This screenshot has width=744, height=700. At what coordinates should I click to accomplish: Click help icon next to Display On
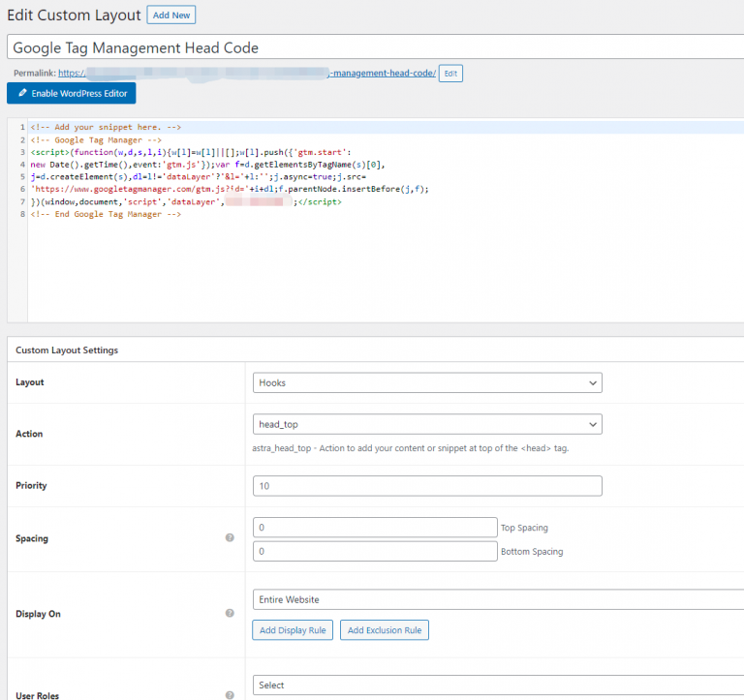point(230,613)
